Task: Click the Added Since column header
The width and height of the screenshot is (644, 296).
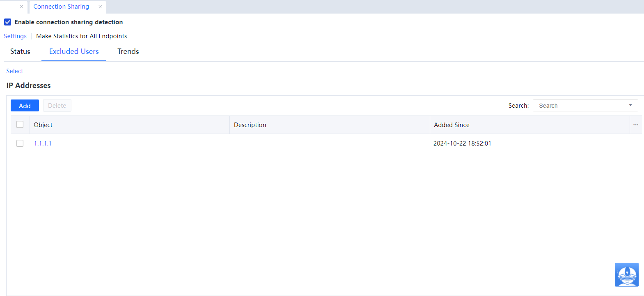Action: coord(451,125)
